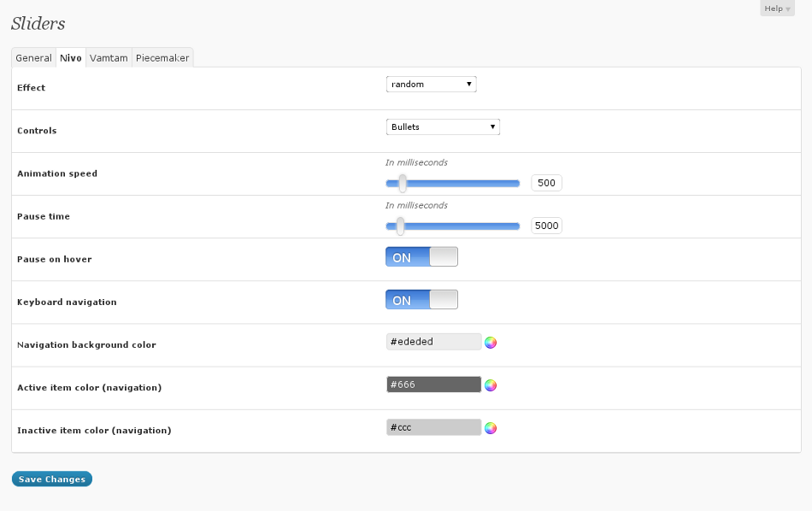Click the Pause time slider handle

(x=400, y=226)
